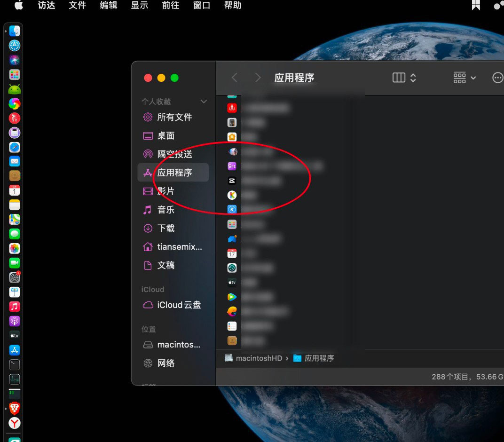The image size is (504, 442).
Task: Open the CapCut app in the list
Action: 232,181
